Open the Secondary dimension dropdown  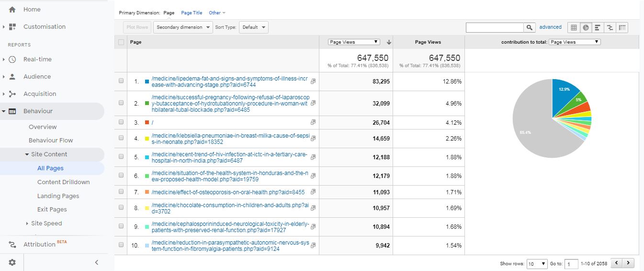(182, 27)
